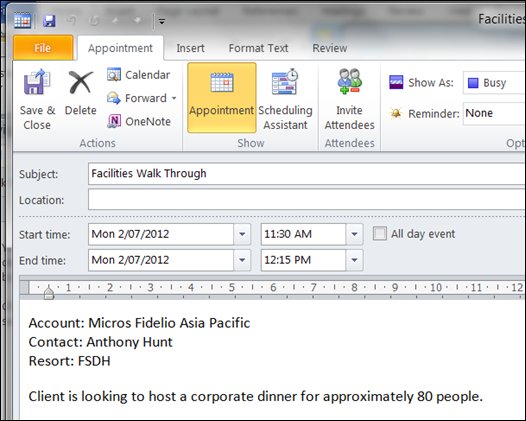Open the File tab
Image resolution: width=526 pixels, height=421 pixels.
point(43,48)
